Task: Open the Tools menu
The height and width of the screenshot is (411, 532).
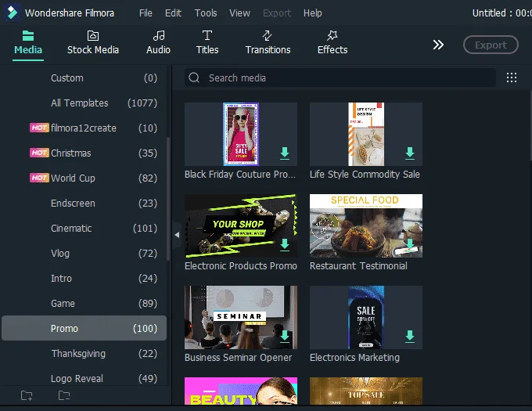Action: [206, 13]
